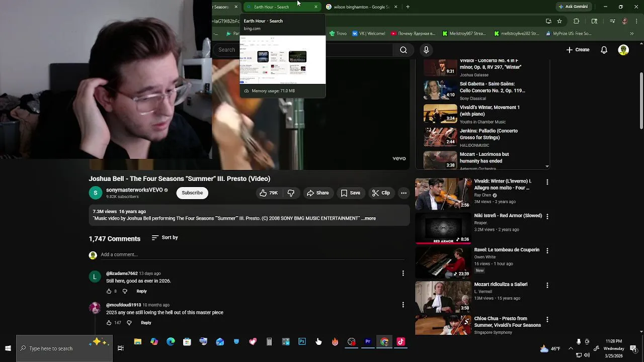Open the Calculator taskbar icon

tap(269, 342)
